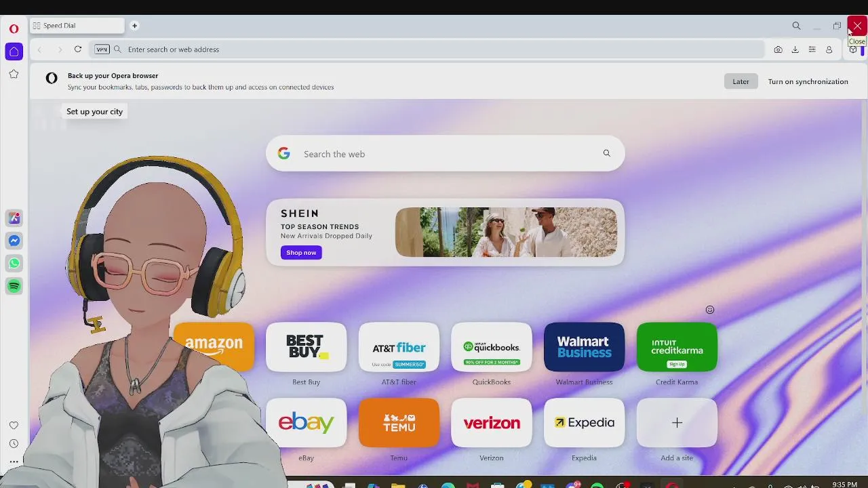
Task: Click Turn on synchronization
Action: tap(808, 81)
